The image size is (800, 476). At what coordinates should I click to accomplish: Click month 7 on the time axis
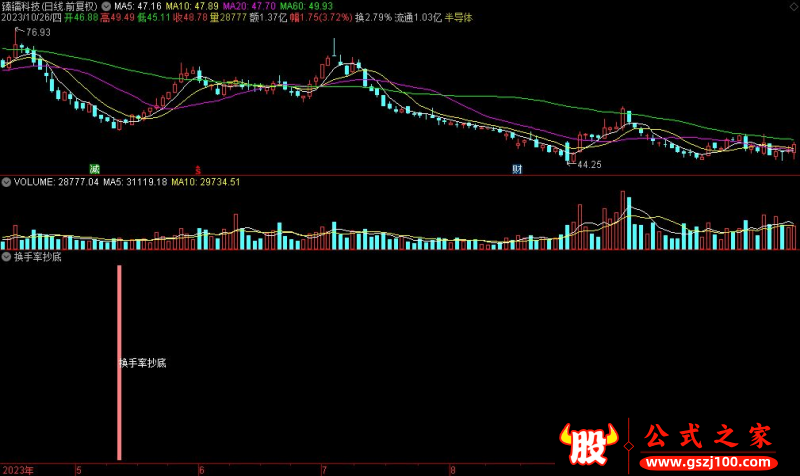click(x=324, y=470)
